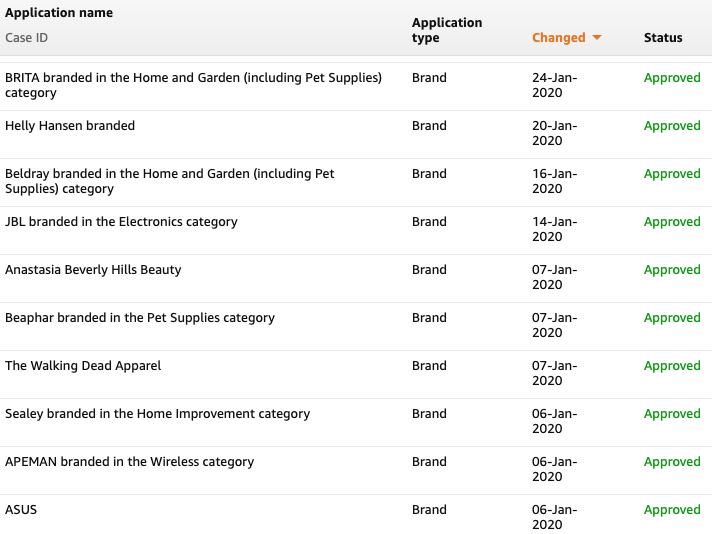Open the JBL branded Electronics application
Viewport: 712px width, 534px height.
pos(121,222)
